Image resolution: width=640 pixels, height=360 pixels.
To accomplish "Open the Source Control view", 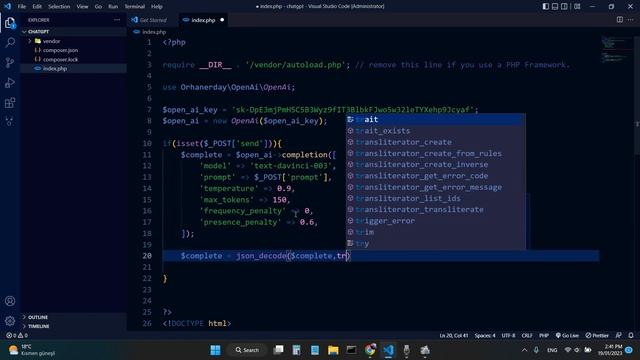I will point(10,62).
